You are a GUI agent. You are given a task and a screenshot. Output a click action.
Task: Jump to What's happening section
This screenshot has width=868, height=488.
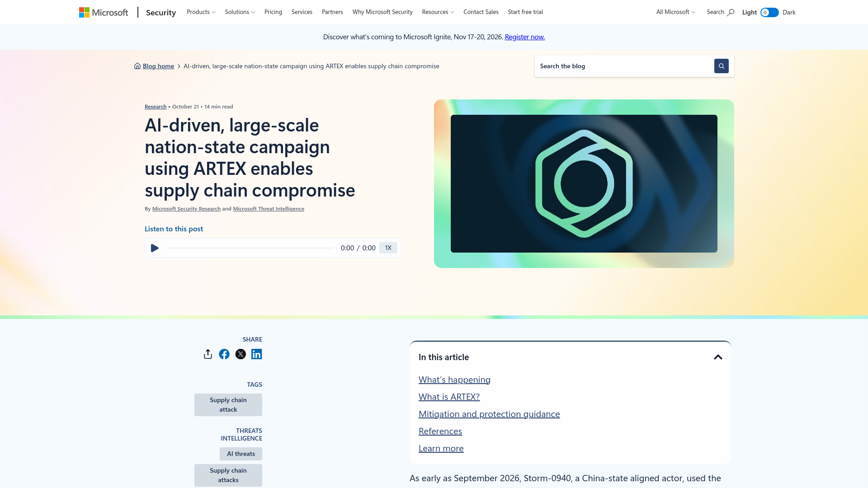coord(454,380)
